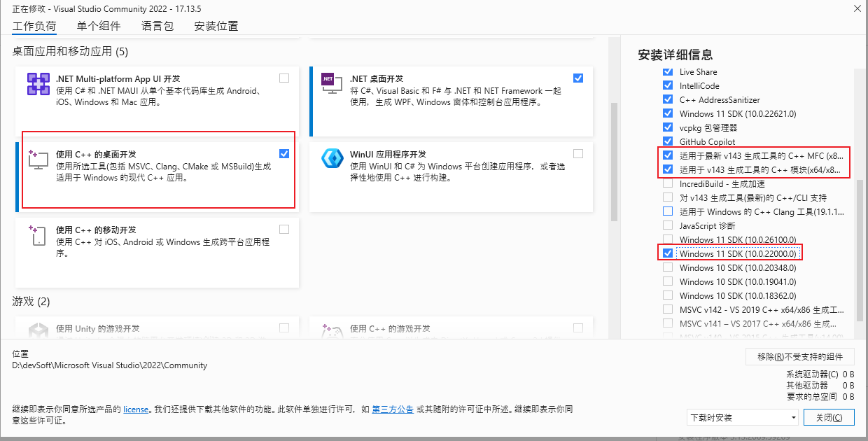
Task: Click the 使用 C++ 的移动开发 icon
Action: (x=38, y=235)
